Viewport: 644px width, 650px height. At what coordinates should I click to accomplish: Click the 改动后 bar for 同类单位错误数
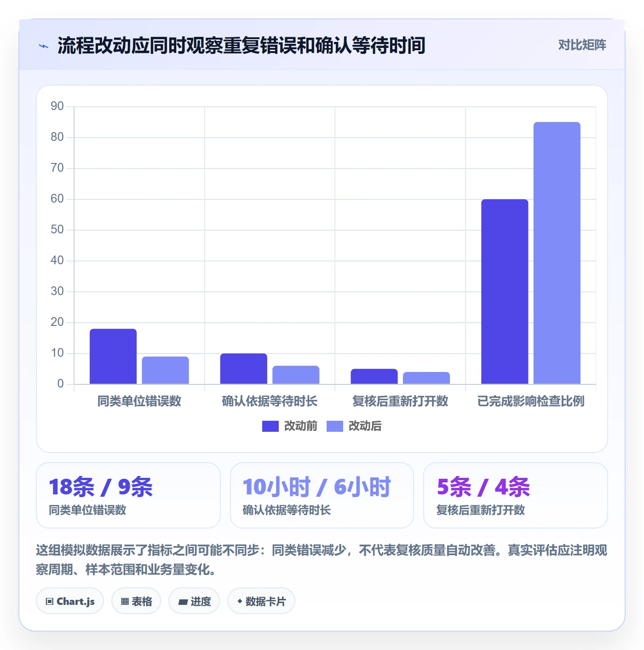(x=165, y=370)
